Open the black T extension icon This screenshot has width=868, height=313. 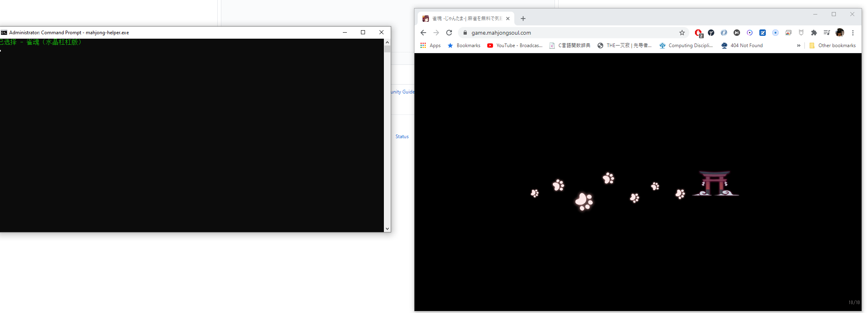click(x=711, y=33)
